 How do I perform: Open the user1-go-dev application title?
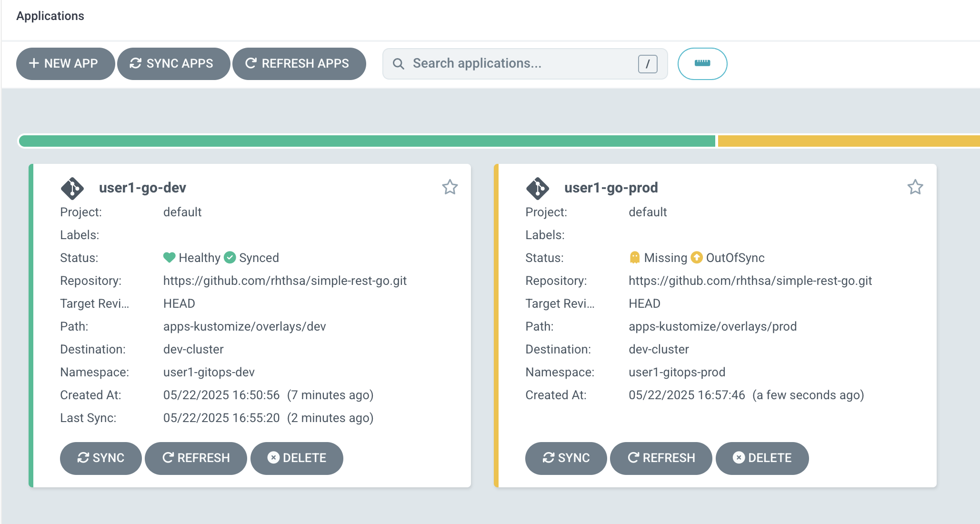[142, 188]
